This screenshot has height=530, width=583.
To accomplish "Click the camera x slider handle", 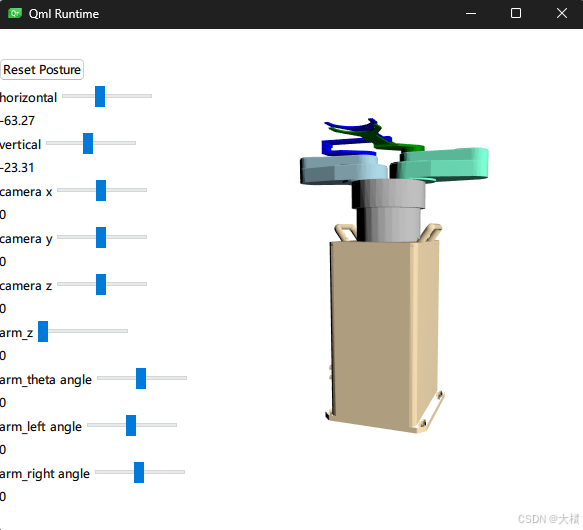I will 101,190.
